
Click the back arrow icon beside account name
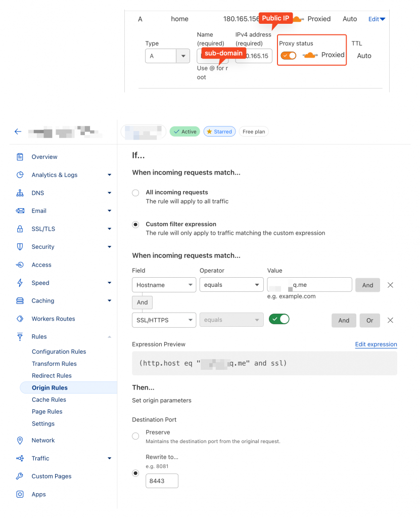[18, 132]
